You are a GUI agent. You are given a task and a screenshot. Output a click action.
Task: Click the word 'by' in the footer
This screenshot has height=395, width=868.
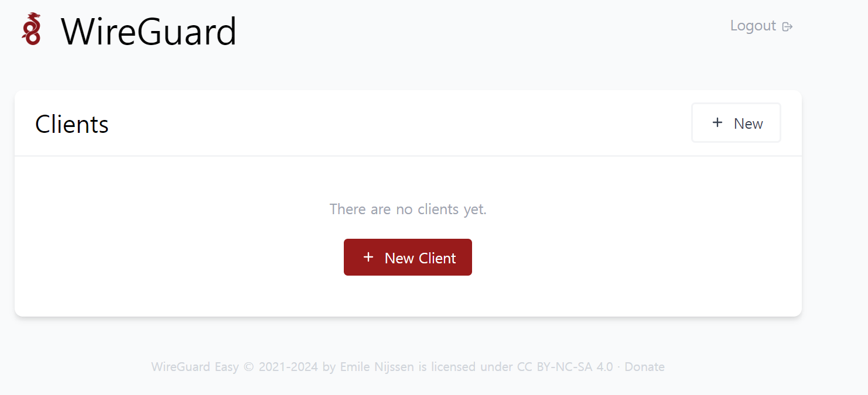(x=329, y=367)
